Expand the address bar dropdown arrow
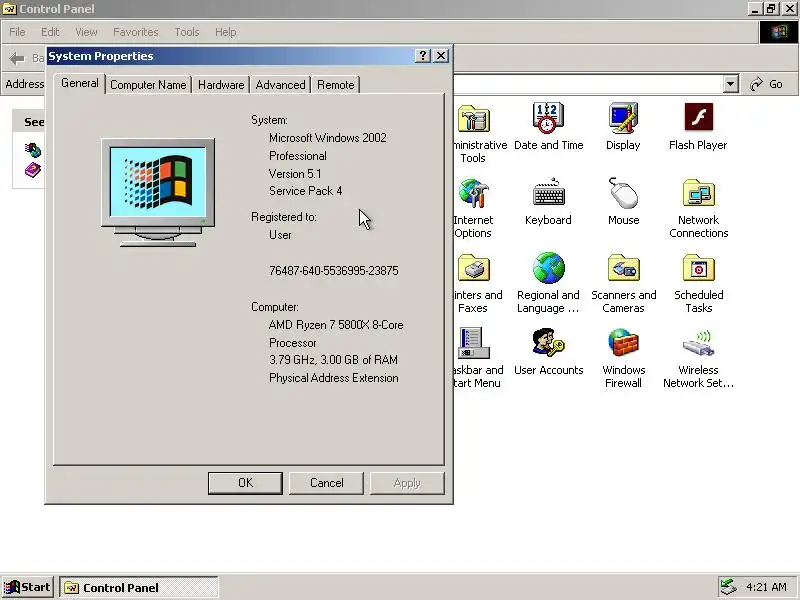This screenshot has width=800, height=600. pos(731,84)
